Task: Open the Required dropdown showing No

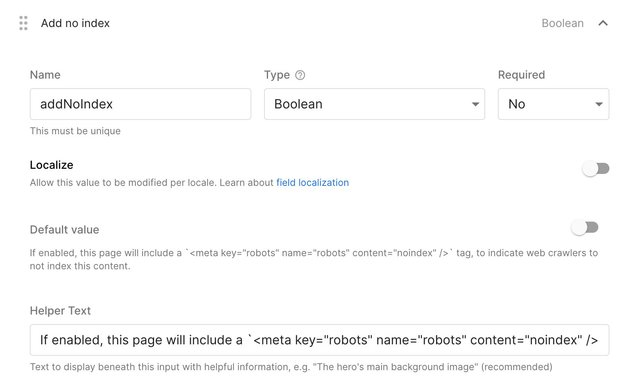Action: pos(553,104)
